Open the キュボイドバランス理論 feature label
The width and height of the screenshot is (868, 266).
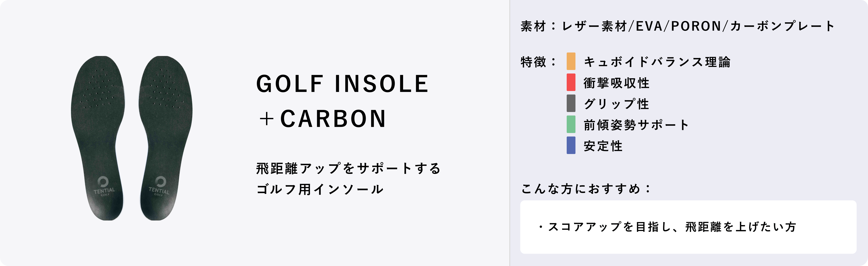pos(657,62)
